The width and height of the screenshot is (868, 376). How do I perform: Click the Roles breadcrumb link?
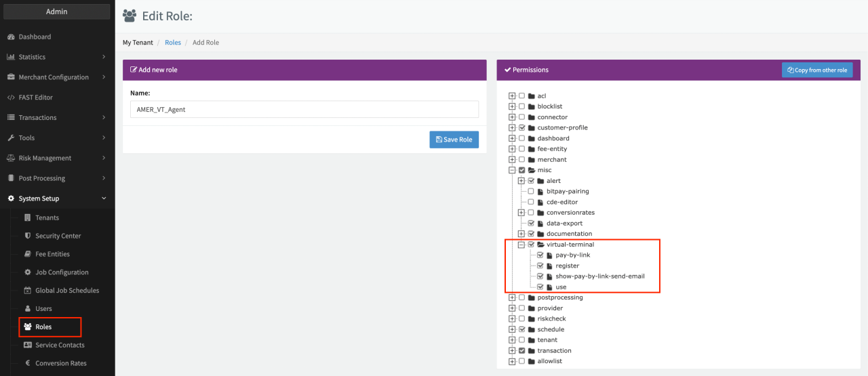[173, 43]
